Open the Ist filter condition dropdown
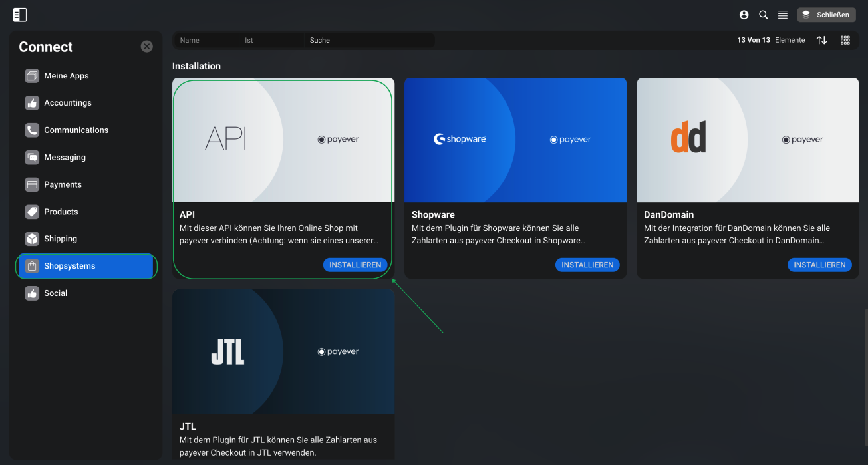The width and height of the screenshot is (868, 465). tap(272, 41)
